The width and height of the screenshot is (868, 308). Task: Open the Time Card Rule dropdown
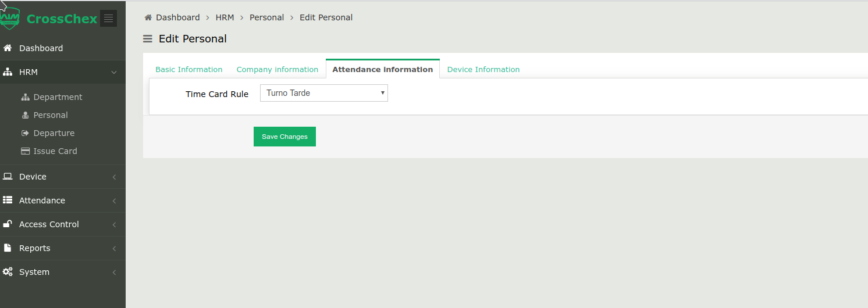[323, 93]
